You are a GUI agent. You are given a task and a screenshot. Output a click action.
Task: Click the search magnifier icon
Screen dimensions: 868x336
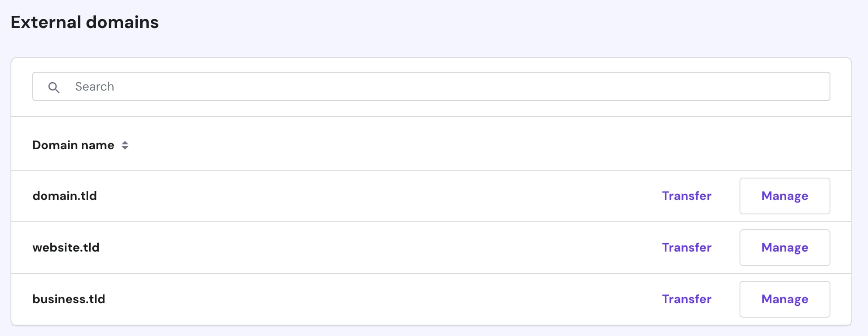[55, 87]
